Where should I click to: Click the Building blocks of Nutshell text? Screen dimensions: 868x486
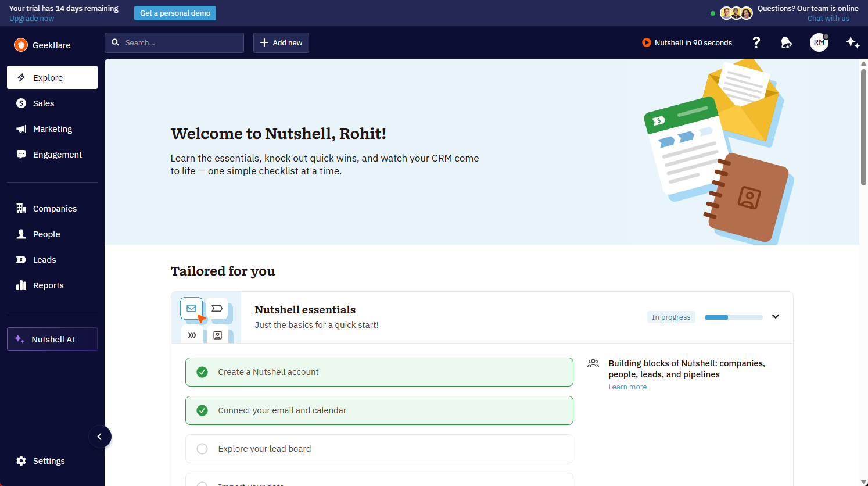click(x=687, y=369)
